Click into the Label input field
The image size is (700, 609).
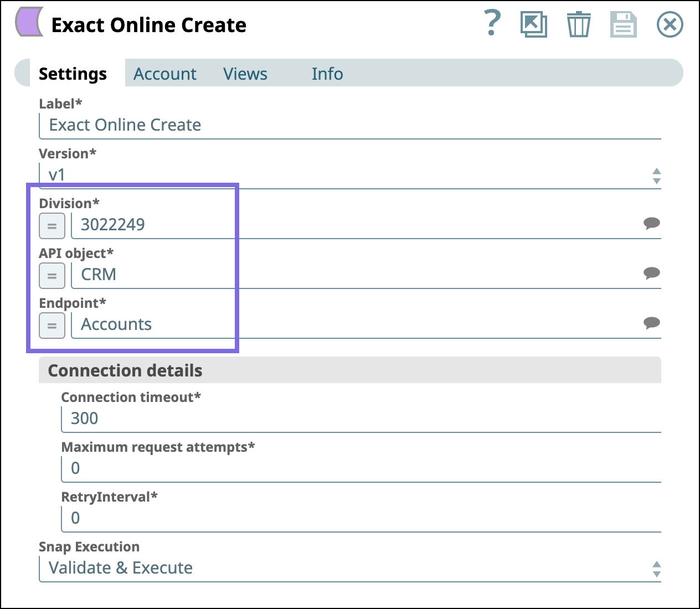350,126
